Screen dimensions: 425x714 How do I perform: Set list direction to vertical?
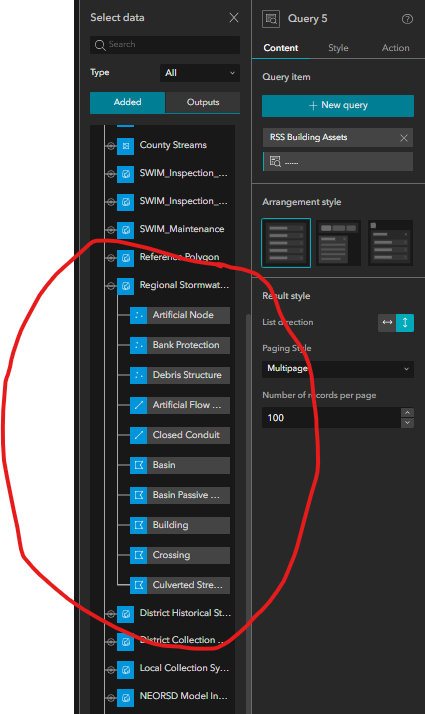point(405,323)
